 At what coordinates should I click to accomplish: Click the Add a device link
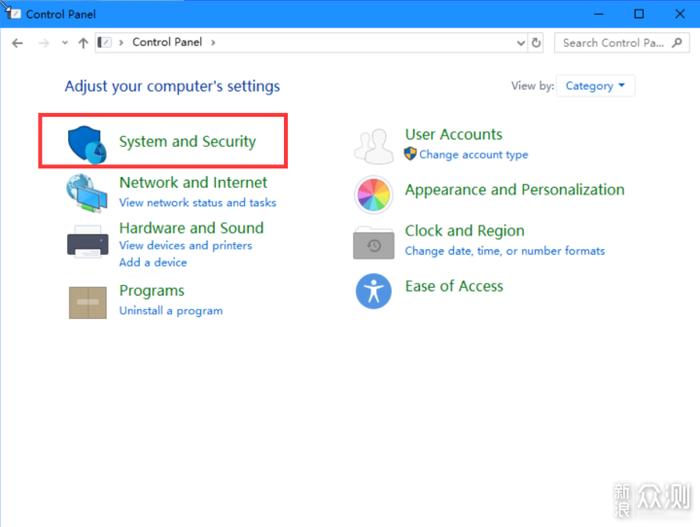coord(153,263)
